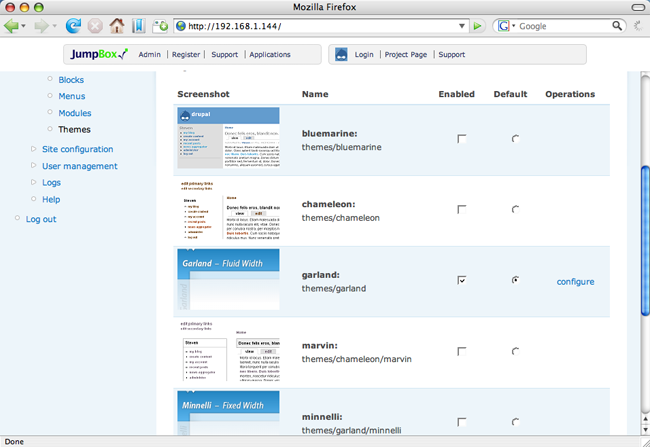Click the JumpBox logo

(x=99, y=54)
